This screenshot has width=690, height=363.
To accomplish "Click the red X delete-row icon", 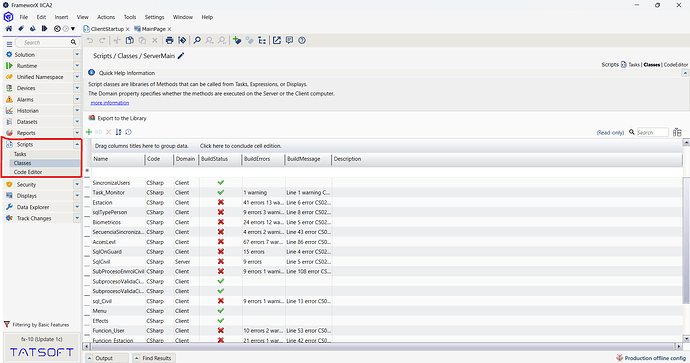I will [x=109, y=132].
